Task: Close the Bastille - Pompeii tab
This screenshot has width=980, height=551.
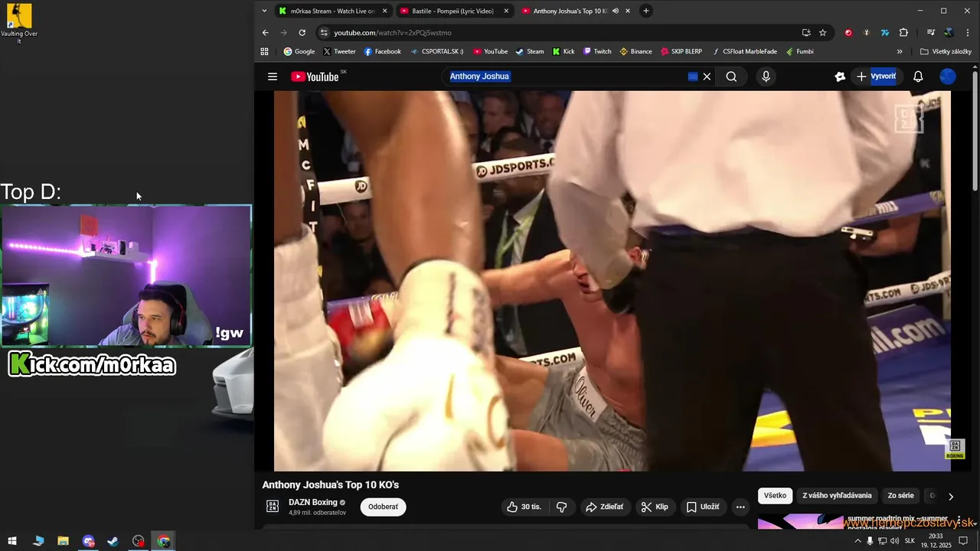Action: [506, 11]
